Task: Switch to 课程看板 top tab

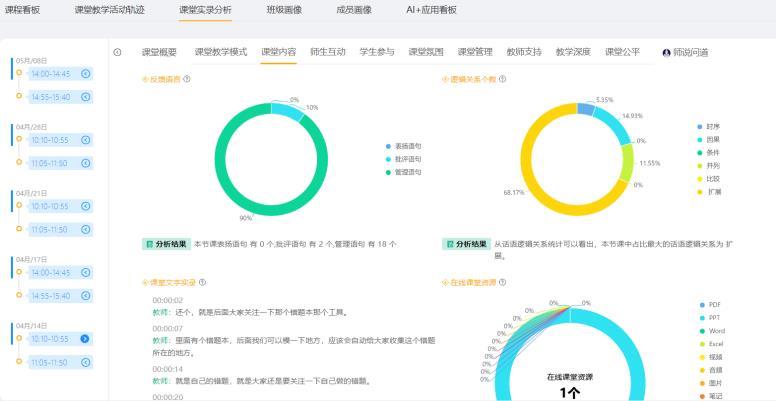Action: [x=22, y=10]
